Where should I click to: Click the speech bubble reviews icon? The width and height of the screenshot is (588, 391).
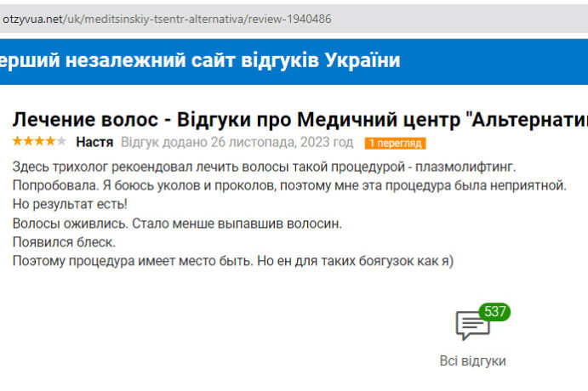472,326
